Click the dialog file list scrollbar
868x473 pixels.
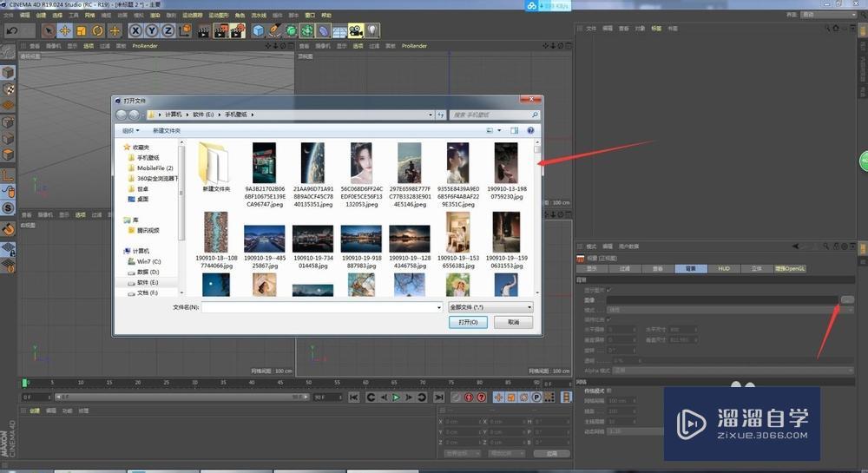point(537,218)
